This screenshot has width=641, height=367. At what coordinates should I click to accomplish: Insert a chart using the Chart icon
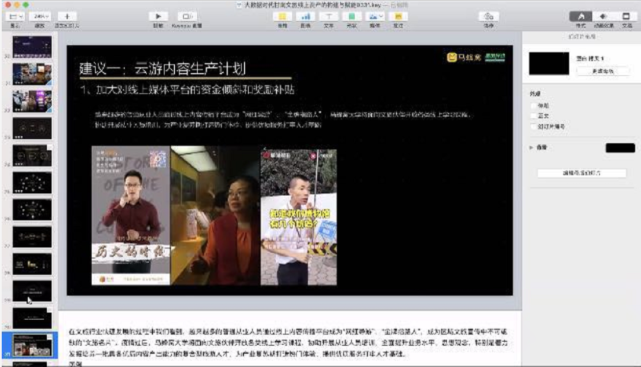click(x=305, y=16)
